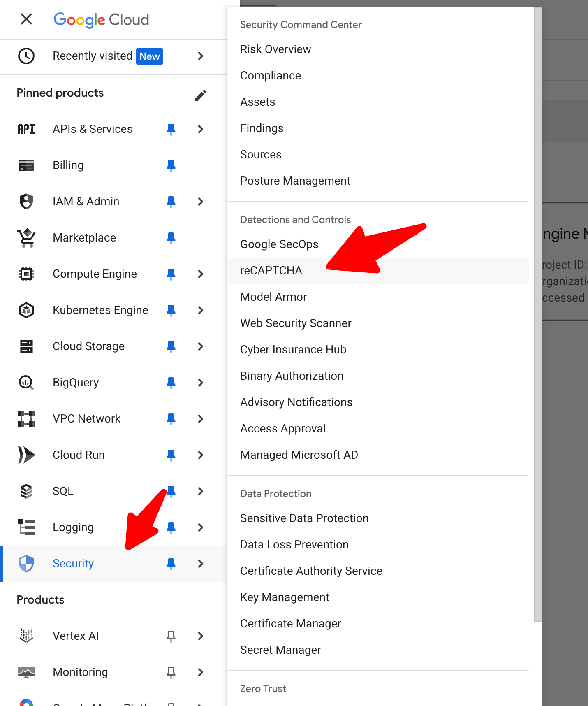Click the pencil edit icon for Pinned products
This screenshot has height=706, width=588.
[x=200, y=95]
